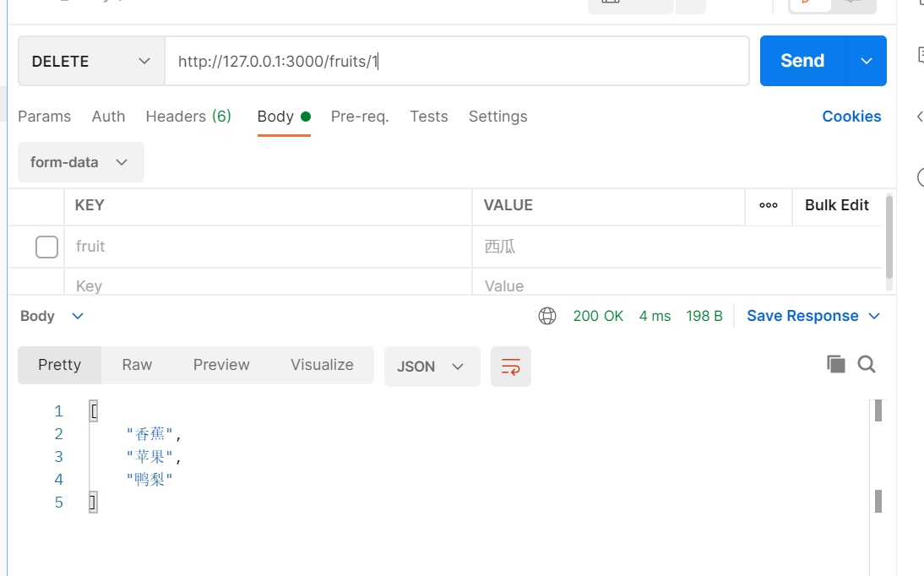Click the "香蕉" response line

tap(153, 434)
